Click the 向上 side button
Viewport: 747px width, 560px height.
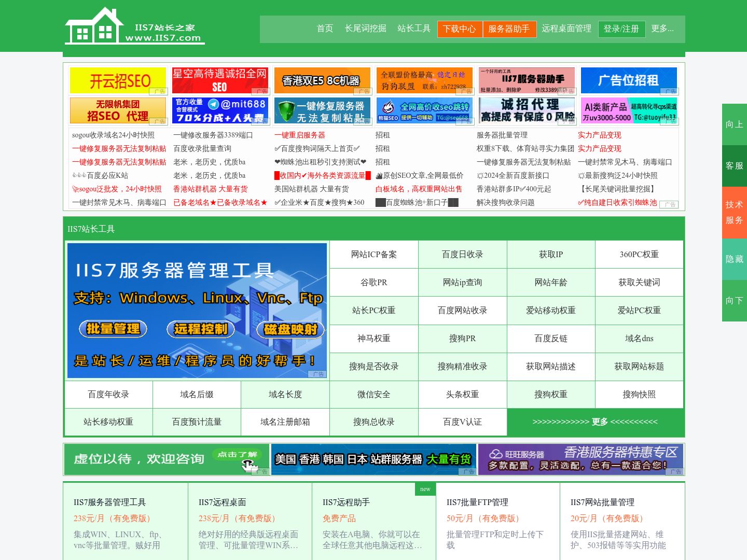735,124
